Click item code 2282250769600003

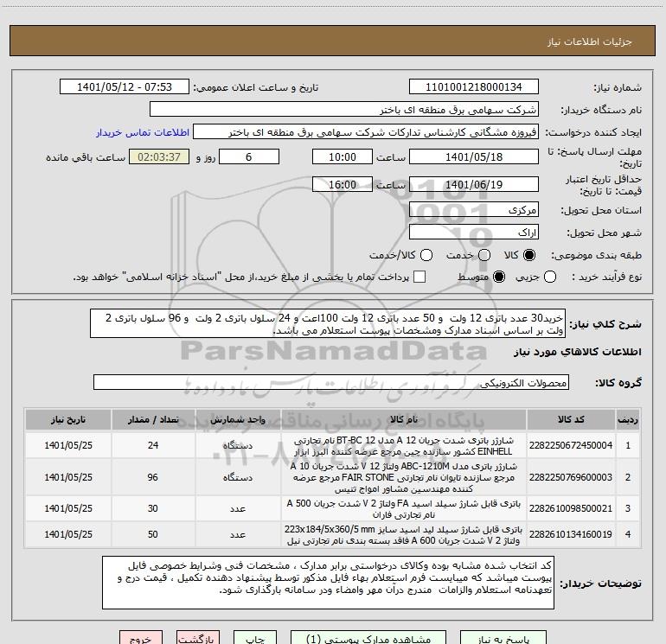571,477
